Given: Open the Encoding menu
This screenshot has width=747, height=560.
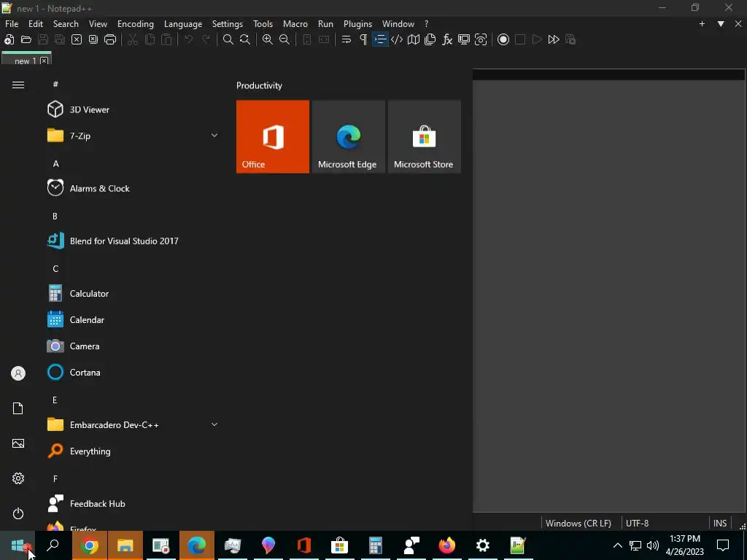Looking at the screenshot, I should 135,24.
